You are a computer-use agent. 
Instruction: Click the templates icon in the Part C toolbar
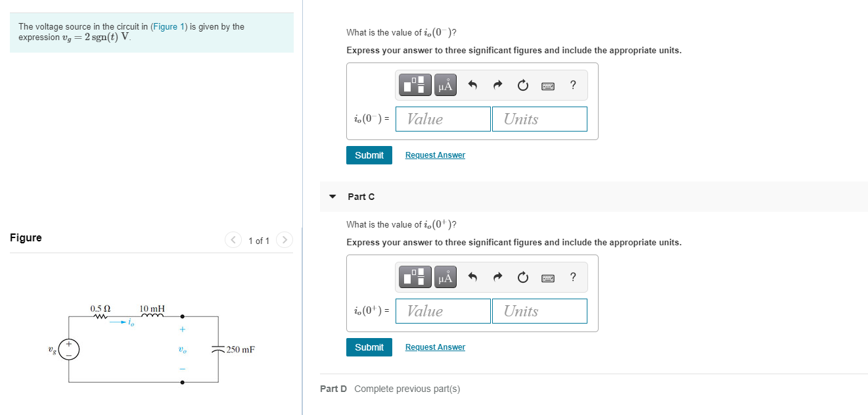tap(415, 278)
